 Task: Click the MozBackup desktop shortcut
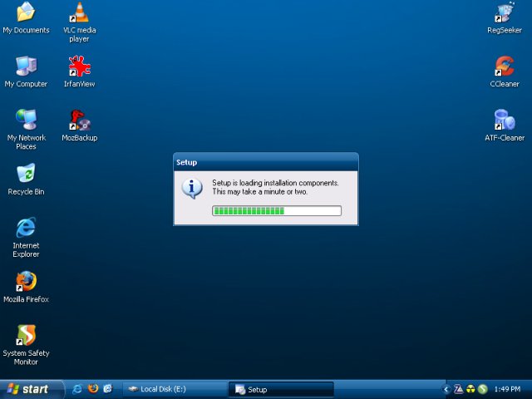79,120
